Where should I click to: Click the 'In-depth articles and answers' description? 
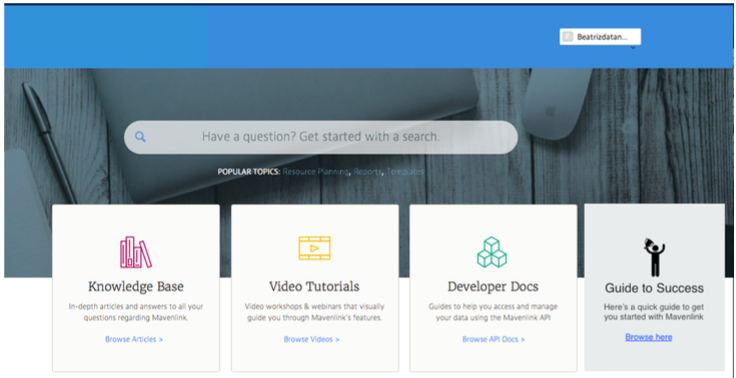point(136,312)
